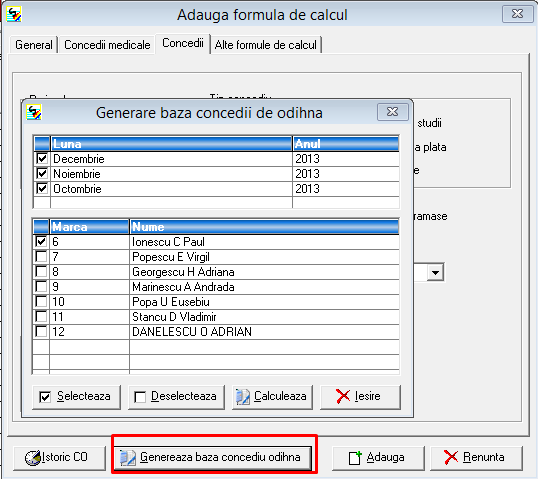Click the Calculeaza calculator sheet icon
Viewport: 538px width, 479px height.
243,397
